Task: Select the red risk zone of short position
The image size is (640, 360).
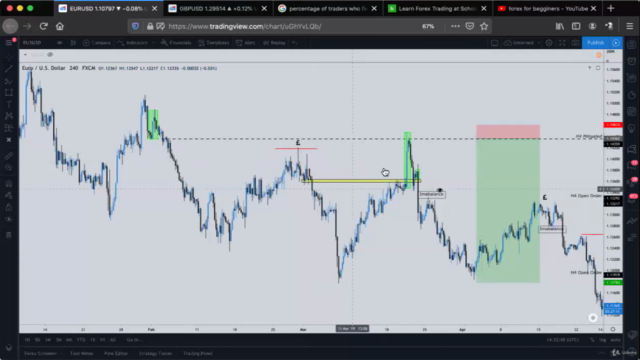Action: (508, 132)
